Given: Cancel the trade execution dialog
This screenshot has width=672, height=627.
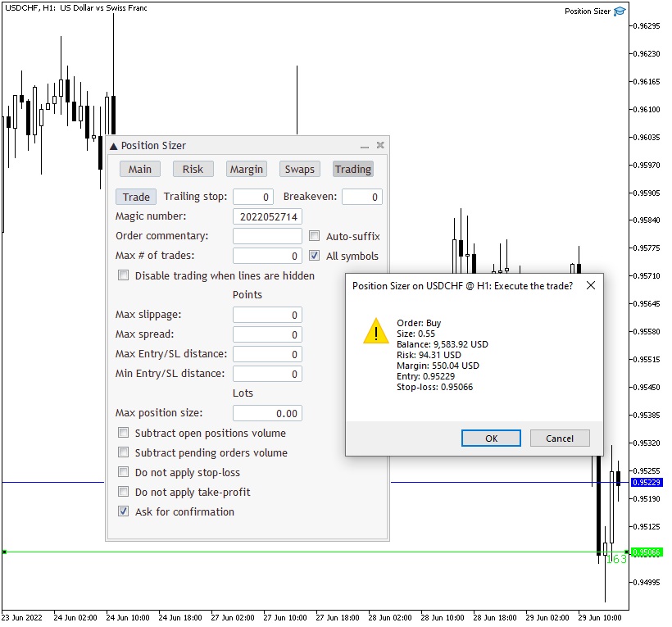Looking at the screenshot, I should pos(560,438).
